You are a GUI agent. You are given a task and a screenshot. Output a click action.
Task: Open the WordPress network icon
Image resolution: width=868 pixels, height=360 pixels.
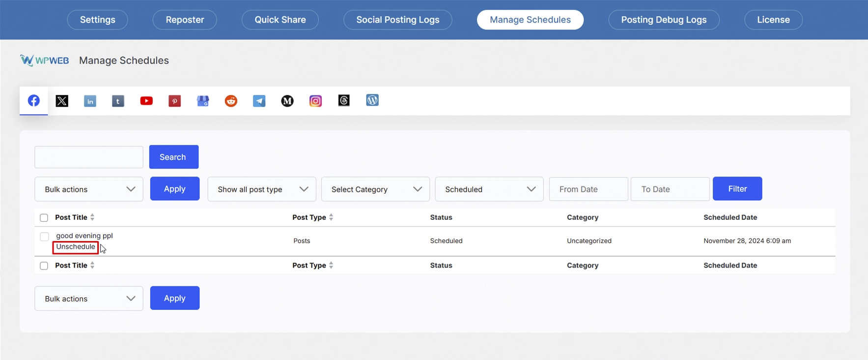tap(372, 100)
